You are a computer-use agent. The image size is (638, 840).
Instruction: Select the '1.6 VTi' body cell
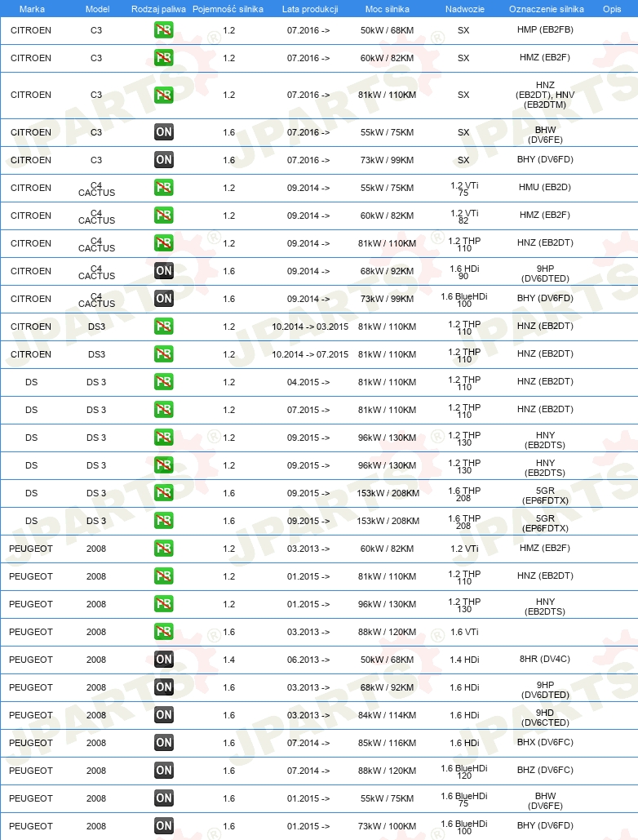[464, 632]
